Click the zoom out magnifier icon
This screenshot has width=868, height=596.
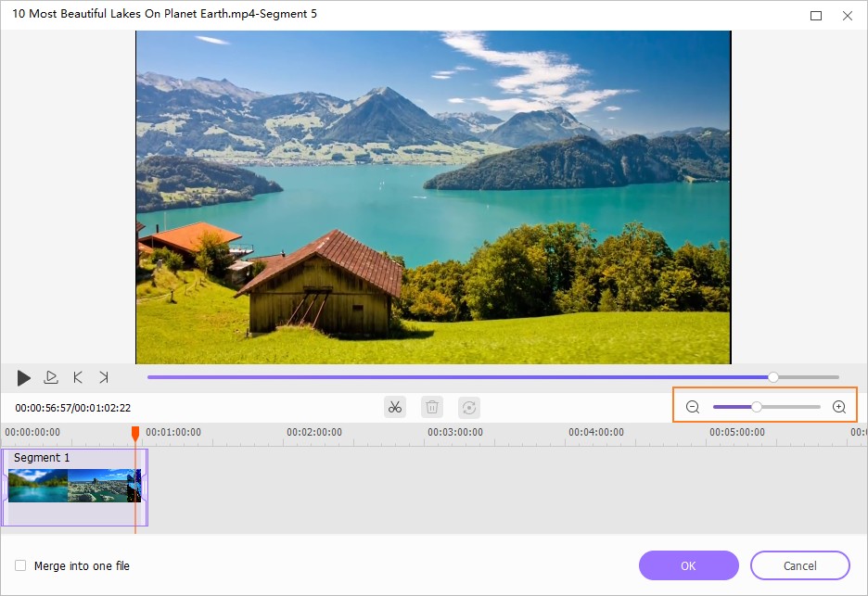[692, 407]
